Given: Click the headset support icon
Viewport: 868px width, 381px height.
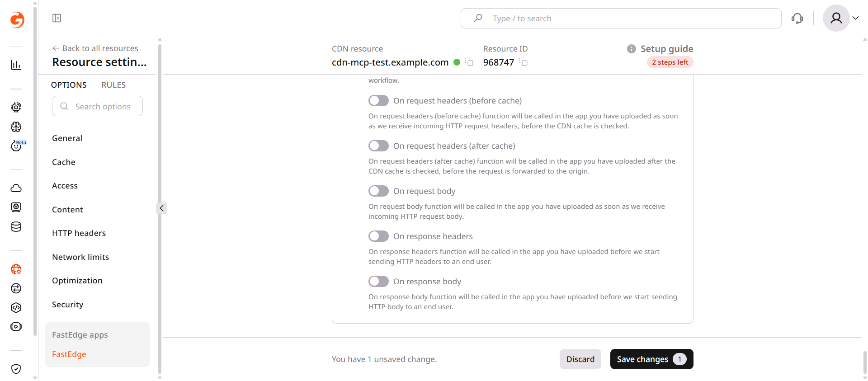Looking at the screenshot, I should [x=797, y=18].
